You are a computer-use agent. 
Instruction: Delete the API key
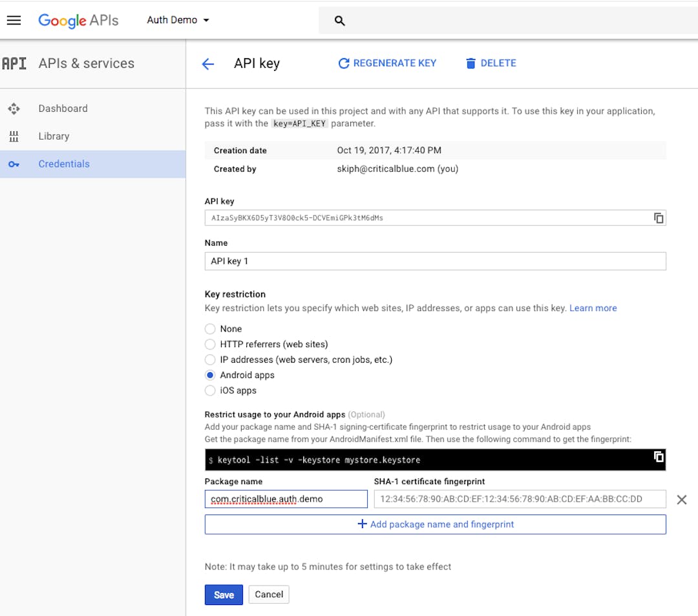pos(491,63)
